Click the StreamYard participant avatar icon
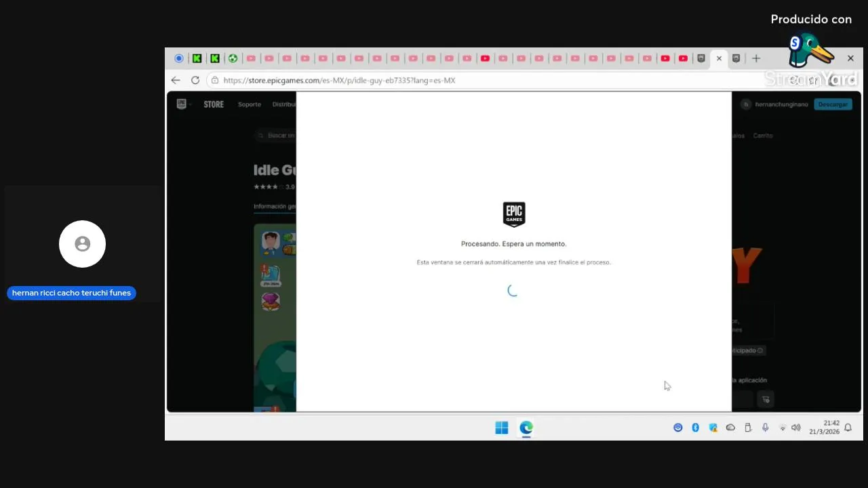This screenshot has width=868, height=488. click(82, 244)
